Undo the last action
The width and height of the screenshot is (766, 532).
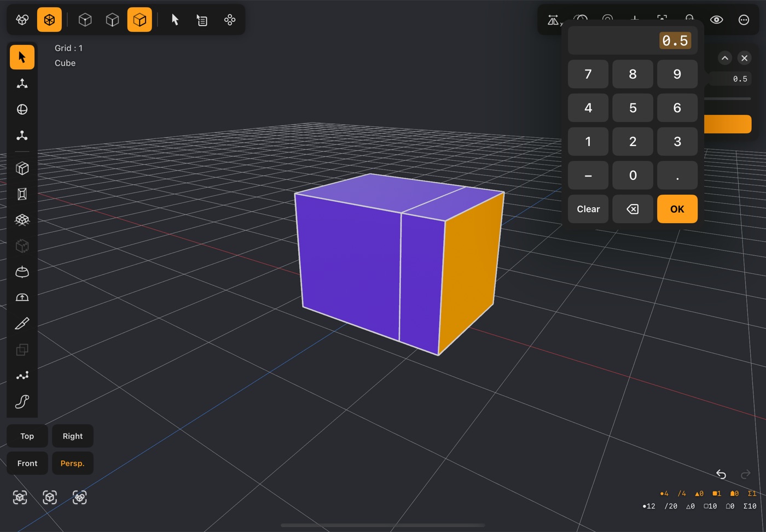click(x=721, y=474)
